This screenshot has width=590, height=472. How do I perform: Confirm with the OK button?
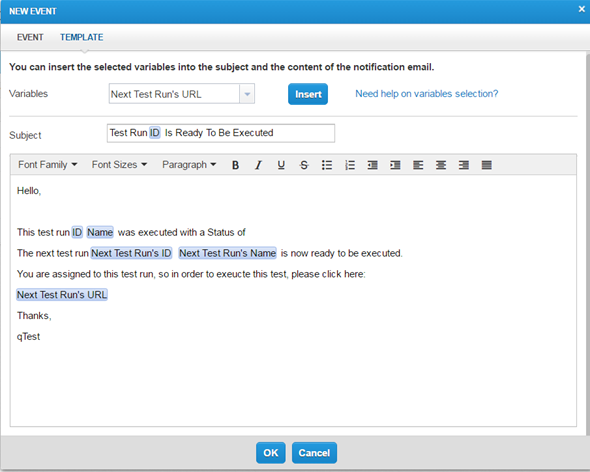tap(271, 453)
